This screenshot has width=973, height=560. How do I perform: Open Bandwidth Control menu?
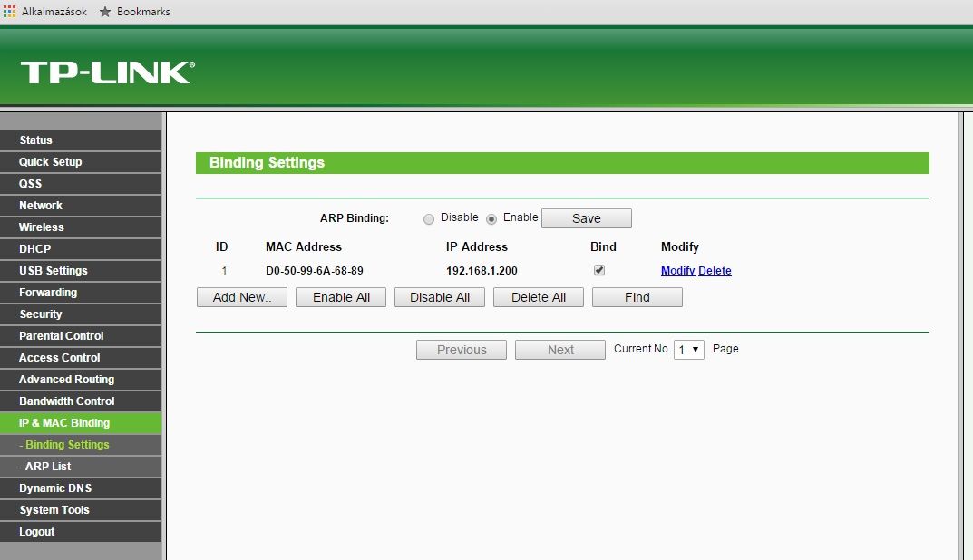pos(81,401)
